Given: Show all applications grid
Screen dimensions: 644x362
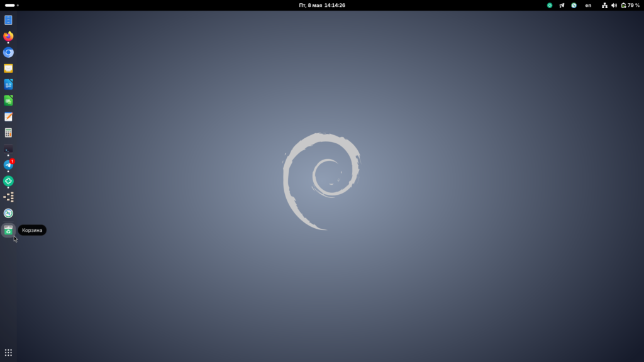Looking at the screenshot, I should [8, 353].
